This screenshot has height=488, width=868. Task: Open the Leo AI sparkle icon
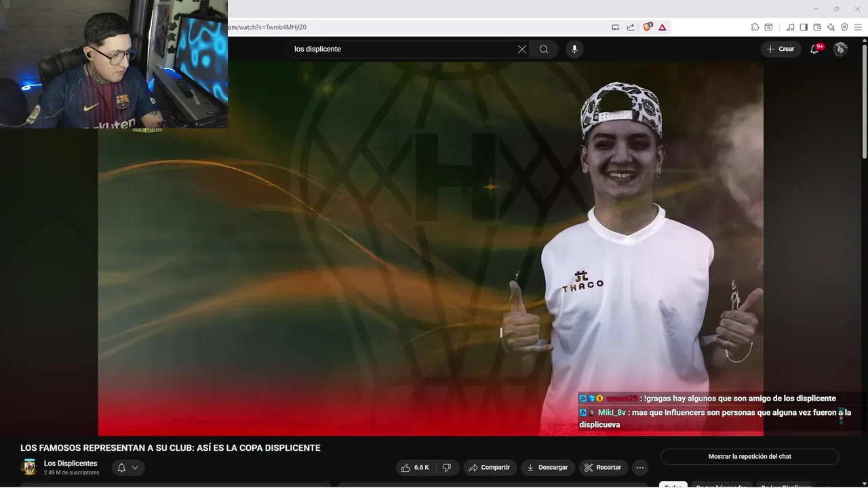[831, 27]
